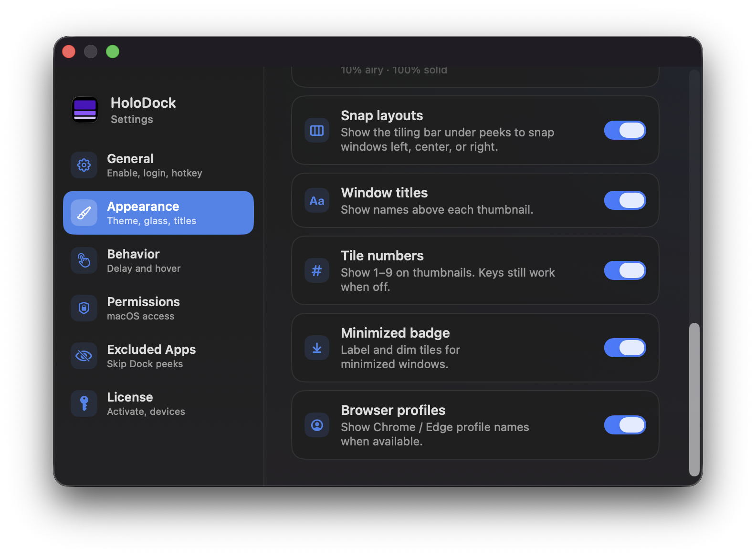756x557 pixels.
Task: Click the Minimized badge download-arrow icon
Action: pyautogui.click(x=317, y=348)
